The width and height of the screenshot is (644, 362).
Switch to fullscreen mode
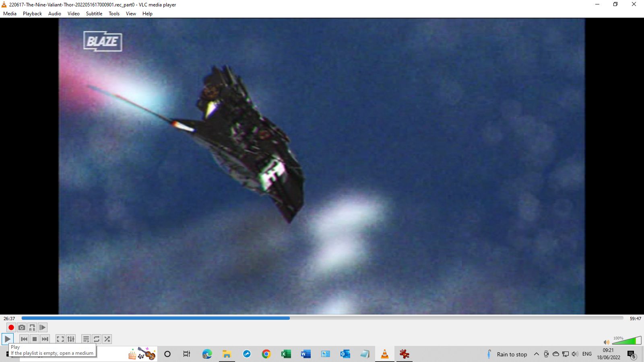(x=60, y=339)
